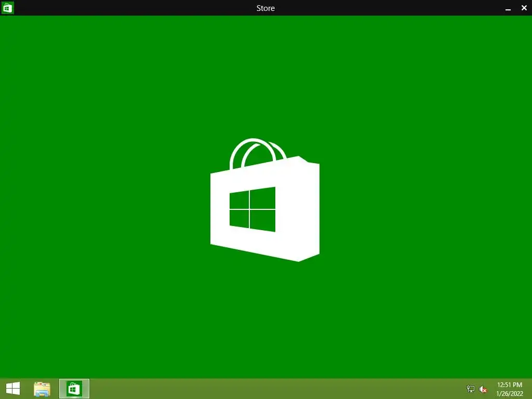
Task: Open the clock showing 12:51 PM
Action: click(509, 385)
